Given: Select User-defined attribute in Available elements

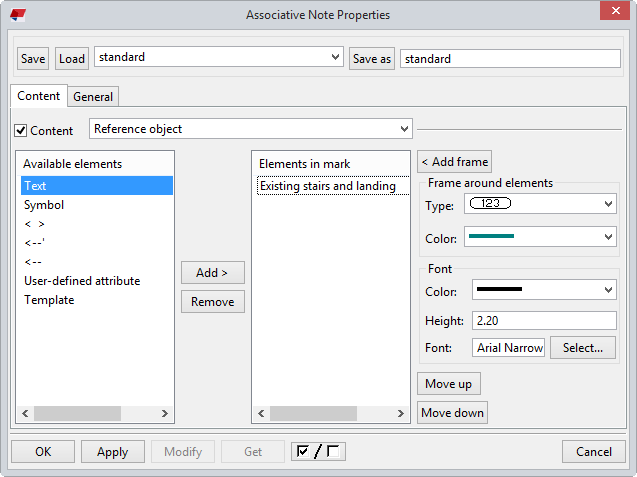Looking at the screenshot, I should (82, 281).
